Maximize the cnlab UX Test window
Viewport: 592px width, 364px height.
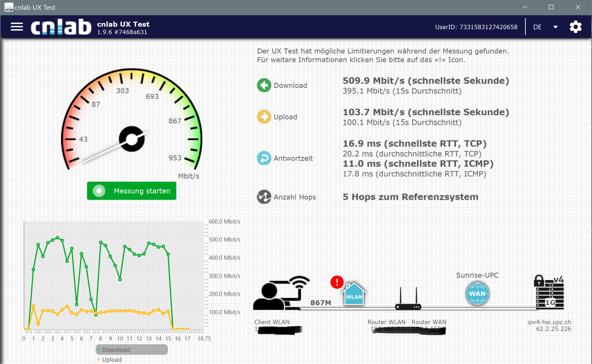pos(551,7)
